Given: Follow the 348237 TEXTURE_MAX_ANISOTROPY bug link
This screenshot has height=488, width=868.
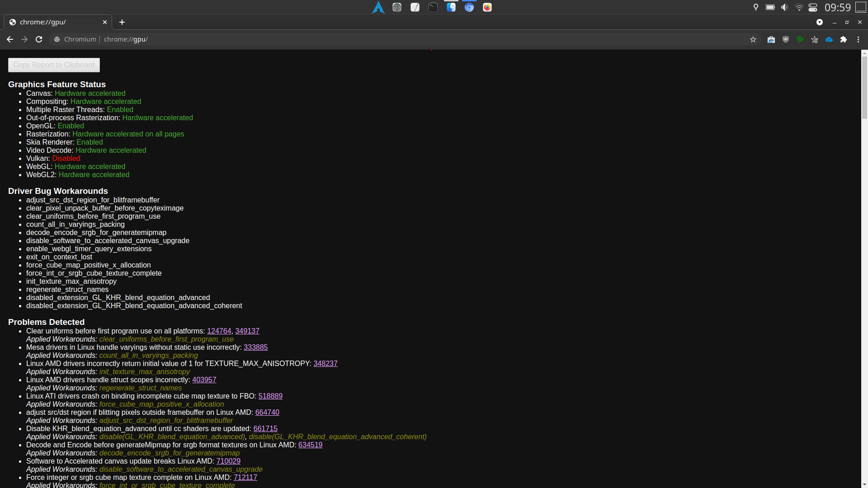Looking at the screenshot, I should click(325, 363).
